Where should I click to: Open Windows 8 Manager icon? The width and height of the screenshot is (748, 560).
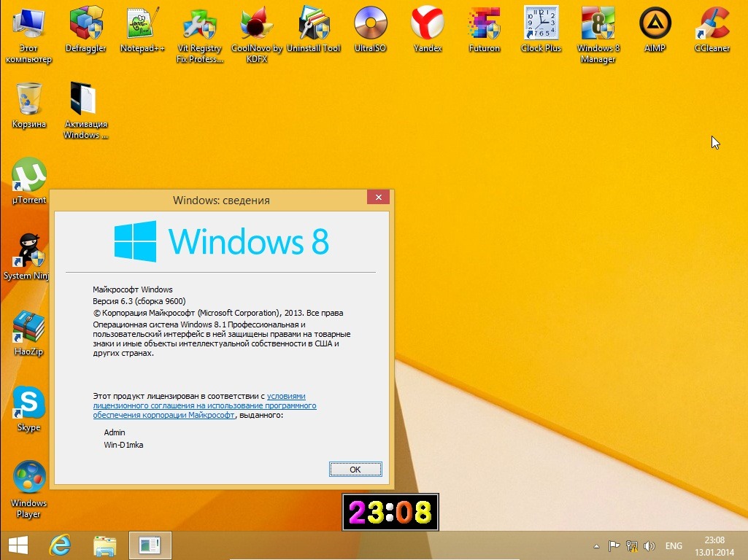[x=598, y=34]
